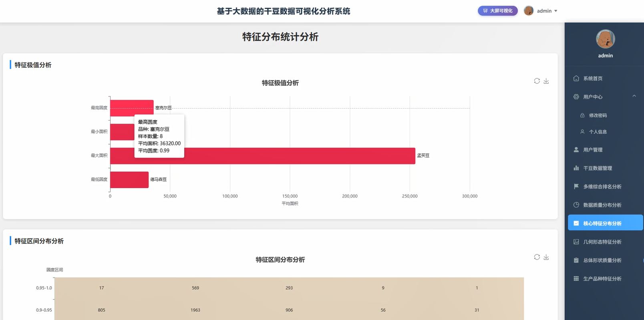The height and width of the screenshot is (320, 644).
Task: Click the 0.9-0.95 axis label
Action: point(44,310)
